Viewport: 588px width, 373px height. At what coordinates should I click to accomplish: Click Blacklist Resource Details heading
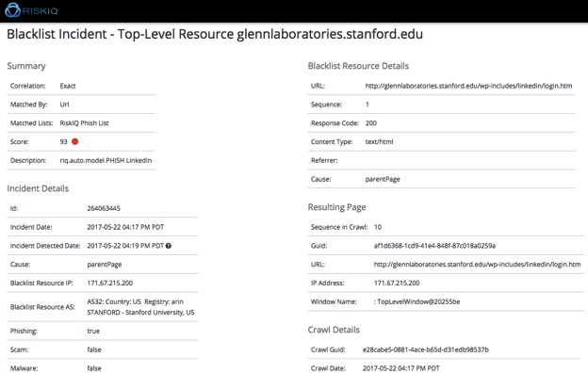[x=358, y=66]
